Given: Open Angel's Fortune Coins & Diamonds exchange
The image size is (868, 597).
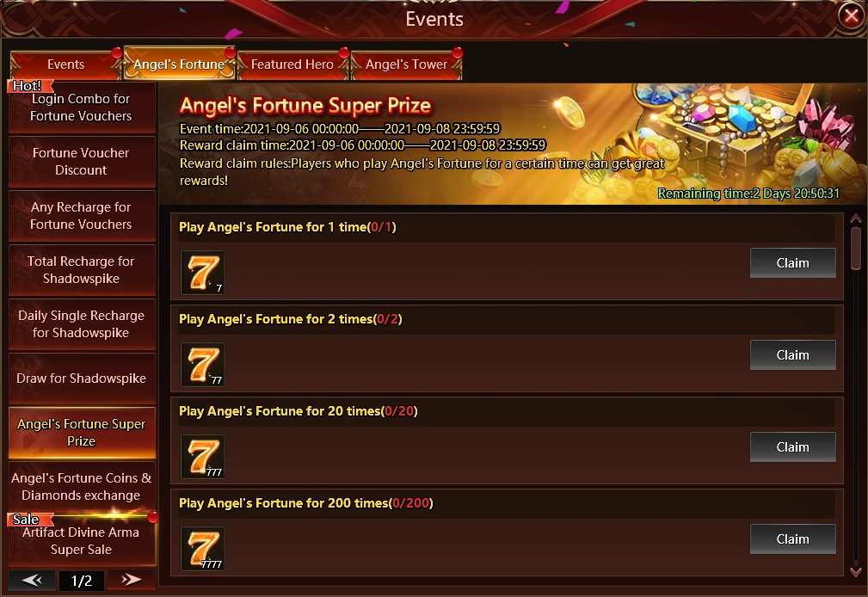Looking at the screenshot, I should (82, 486).
